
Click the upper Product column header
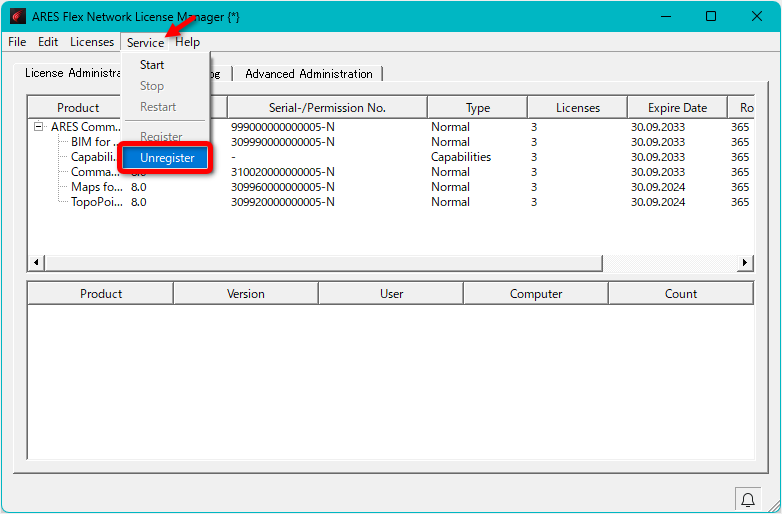click(x=78, y=108)
